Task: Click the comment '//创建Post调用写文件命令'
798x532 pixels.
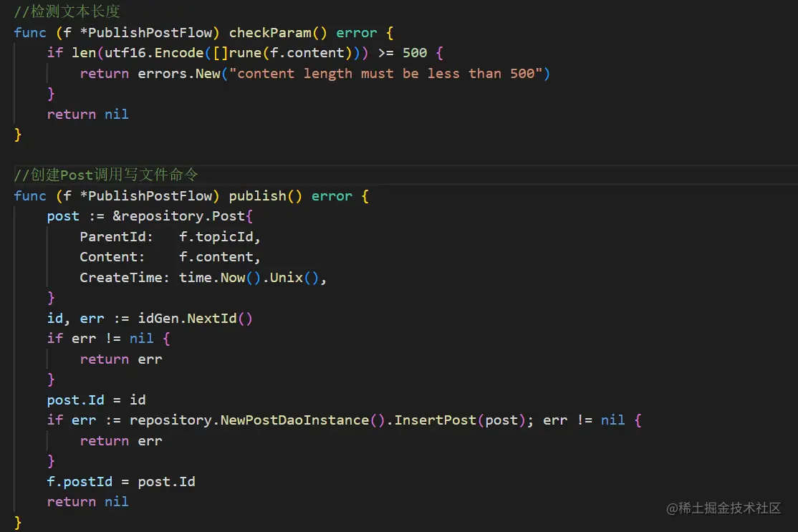Action: [x=106, y=175]
